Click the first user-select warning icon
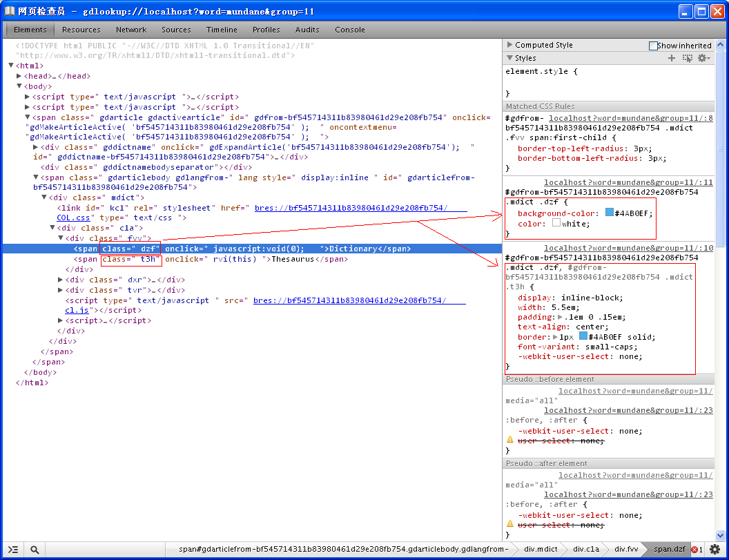729x560 pixels. pos(510,440)
